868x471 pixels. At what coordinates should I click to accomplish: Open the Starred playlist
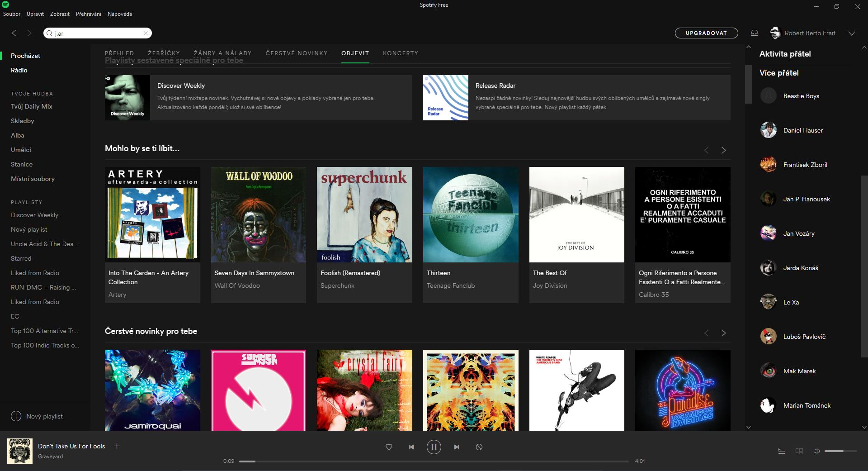[21, 258]
